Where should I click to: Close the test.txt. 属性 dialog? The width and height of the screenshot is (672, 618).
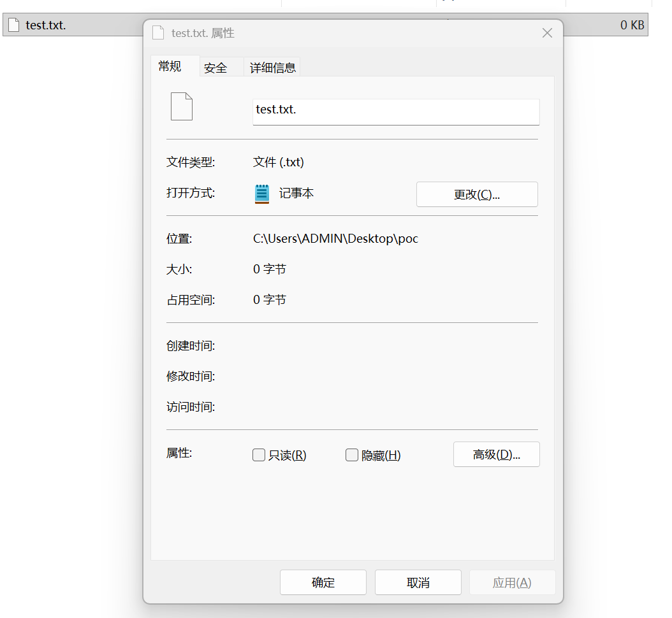pyautogui.click(x=547, y=33)
